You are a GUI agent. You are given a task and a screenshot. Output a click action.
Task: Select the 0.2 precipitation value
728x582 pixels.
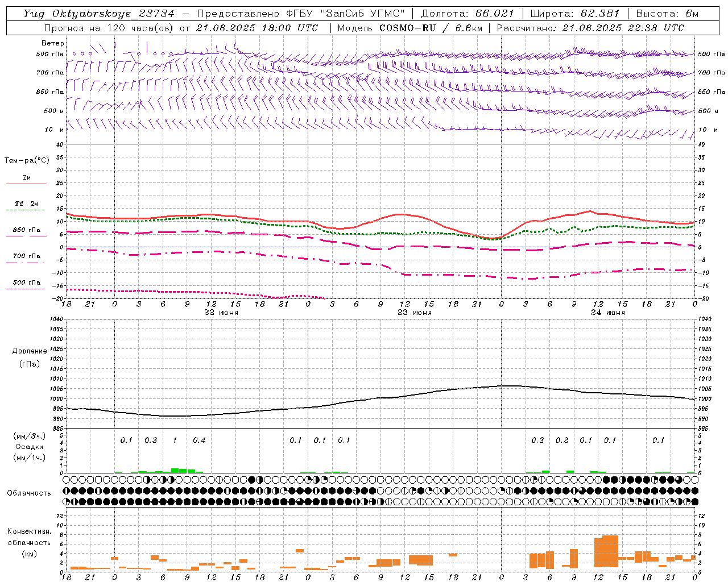(x=562, y=440)
